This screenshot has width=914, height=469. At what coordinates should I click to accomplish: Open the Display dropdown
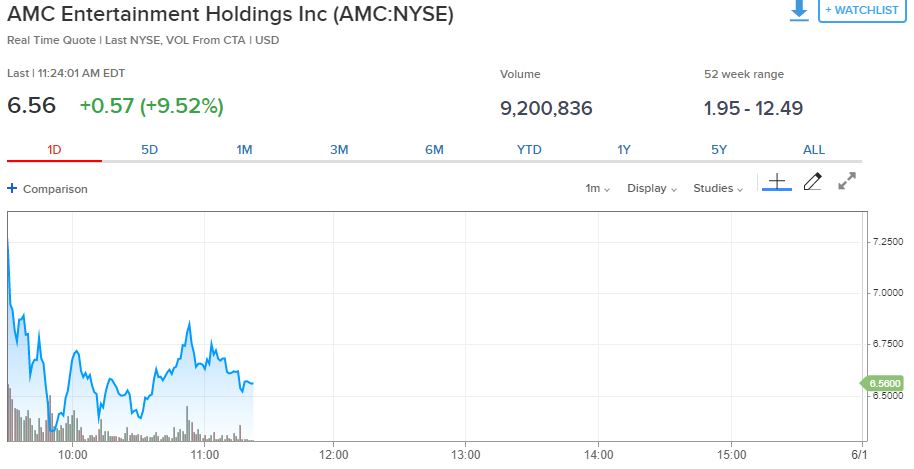pyautogui.click(x=652, y=188)
